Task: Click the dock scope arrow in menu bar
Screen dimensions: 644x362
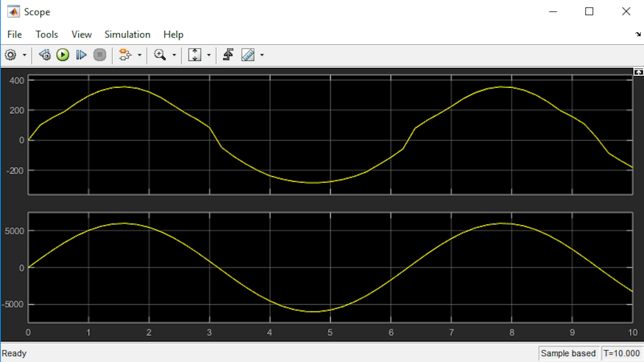Action: click(x=638, y=34)
